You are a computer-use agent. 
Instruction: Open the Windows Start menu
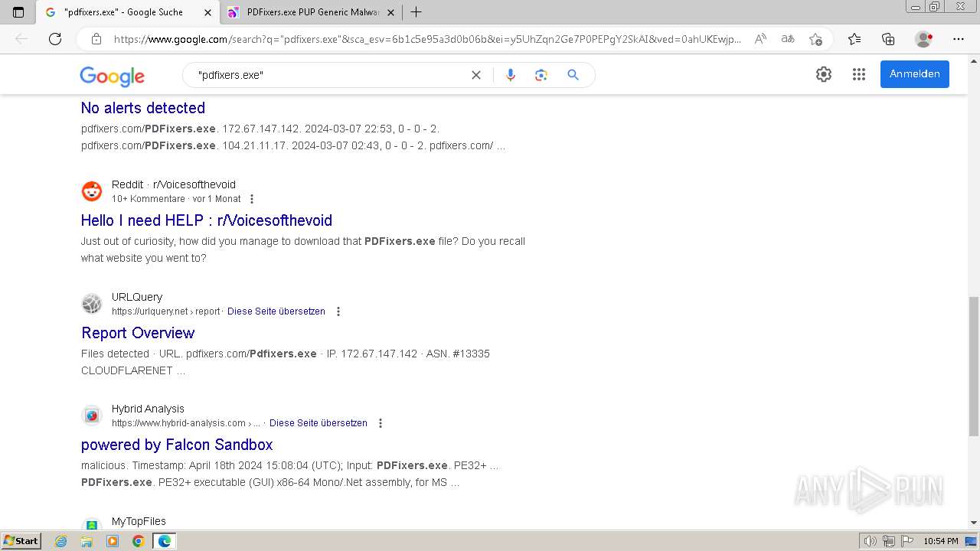pyautogui.click(x=21, y=541)
